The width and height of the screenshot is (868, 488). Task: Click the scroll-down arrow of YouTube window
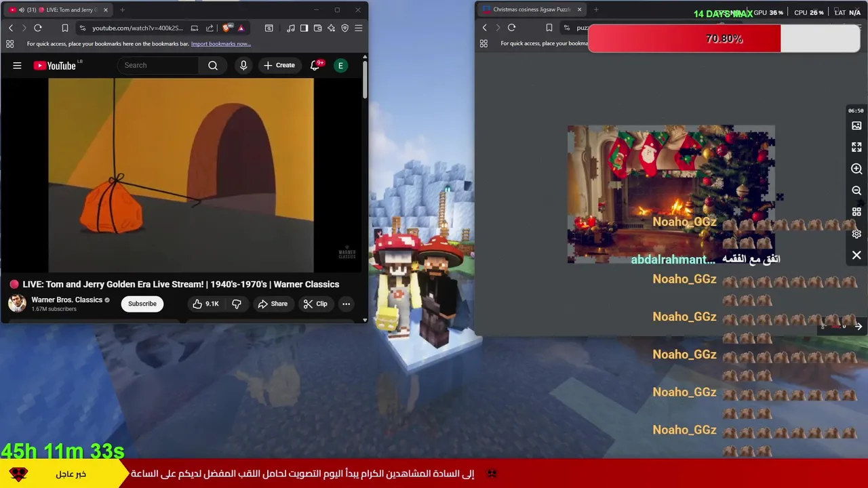click(x=365, y=319)
